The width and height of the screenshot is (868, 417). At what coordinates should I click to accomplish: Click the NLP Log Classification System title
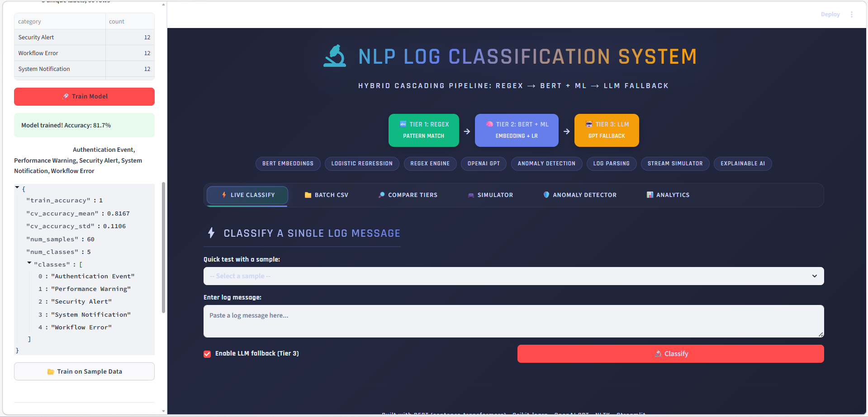click(x=527, y=56)
